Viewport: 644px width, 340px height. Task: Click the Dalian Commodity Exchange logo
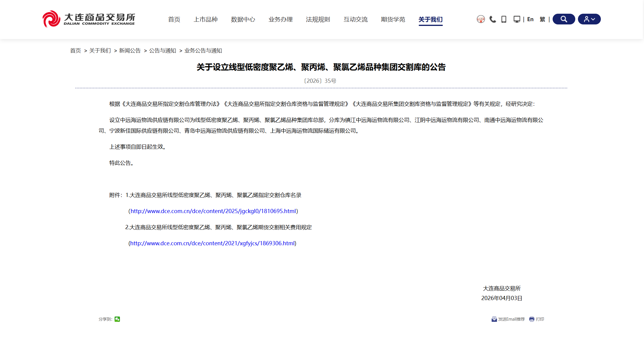(x=88, y=19)
